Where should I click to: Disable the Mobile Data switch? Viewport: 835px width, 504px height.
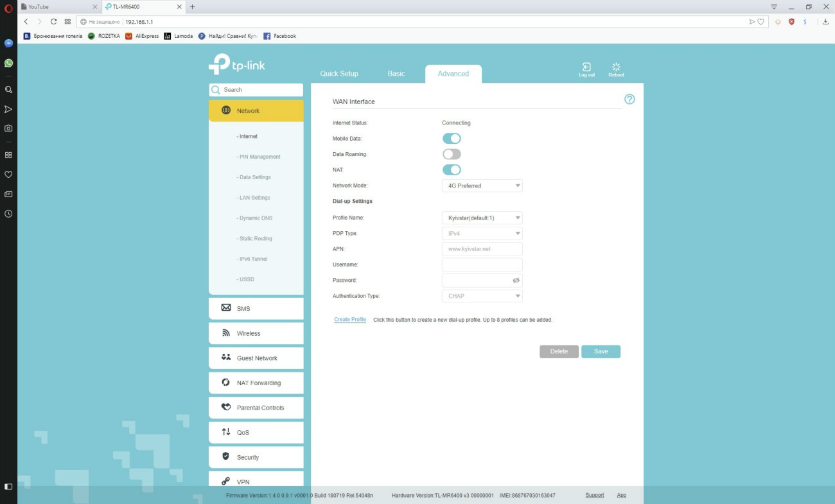pyautogui.click(x=452, y=139)
